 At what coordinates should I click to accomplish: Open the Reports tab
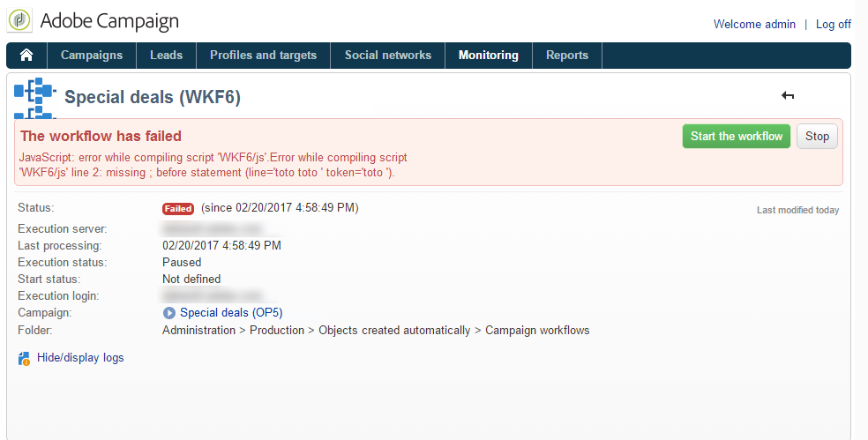(x=567, y=56)
